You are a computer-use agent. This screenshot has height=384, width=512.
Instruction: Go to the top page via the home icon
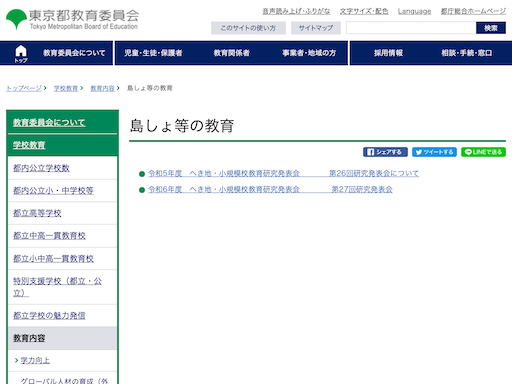click(21, 53)
